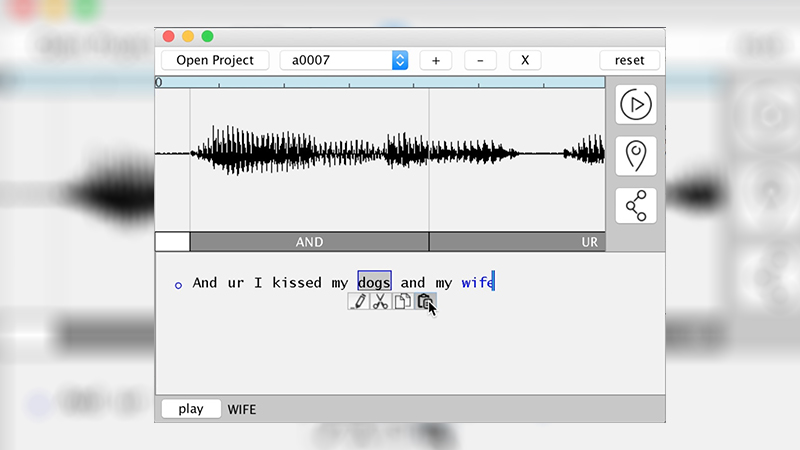Click the blue circle bullet before transcript
The image size is (800, 450).
(178, 285)
